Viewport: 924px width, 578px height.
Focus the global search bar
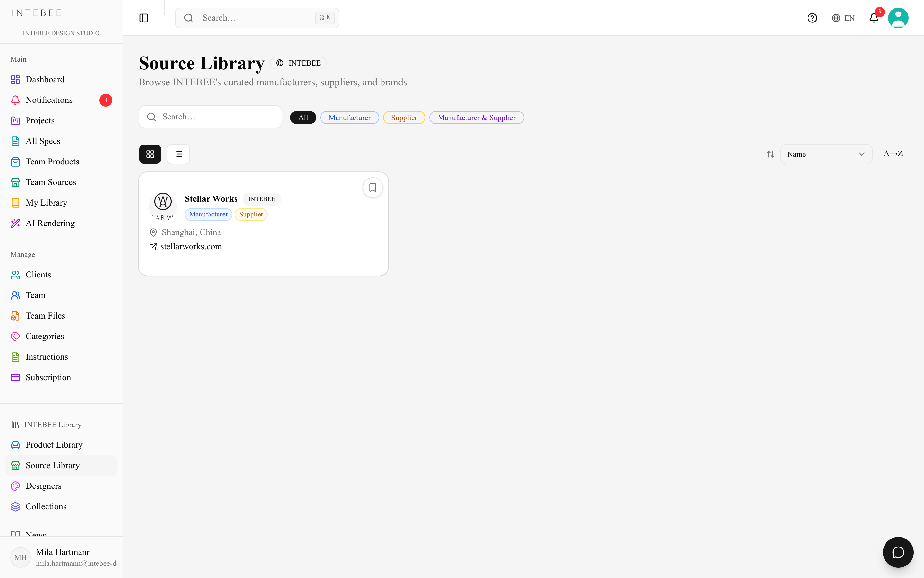pos(257,18)
